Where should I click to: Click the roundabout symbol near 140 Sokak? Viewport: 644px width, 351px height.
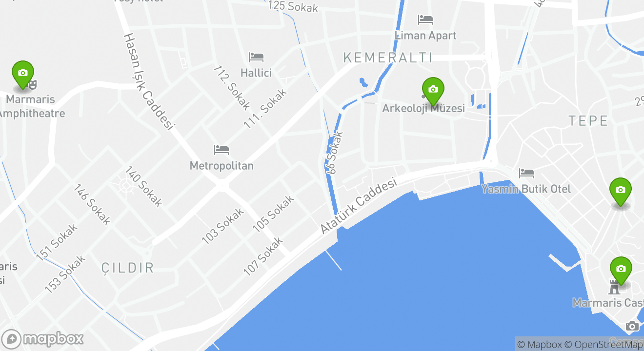[124, 186]
